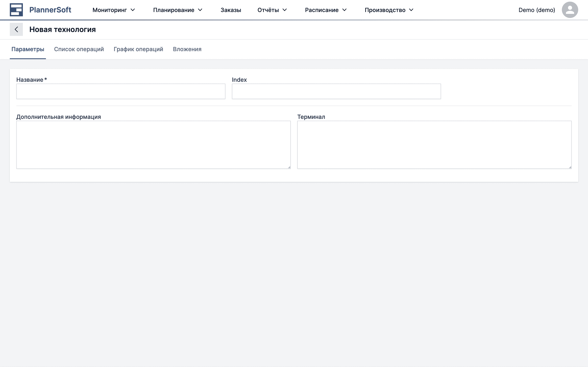The width and height of the screenshot is (588, 367).
Task: Click the PlannerSoft logo icon
Action: 16,10
